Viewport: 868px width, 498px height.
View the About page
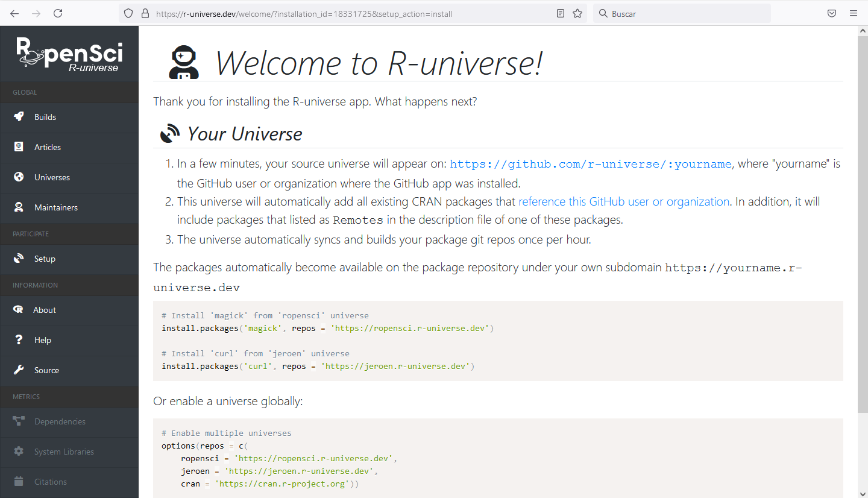(x=44, y=310)
